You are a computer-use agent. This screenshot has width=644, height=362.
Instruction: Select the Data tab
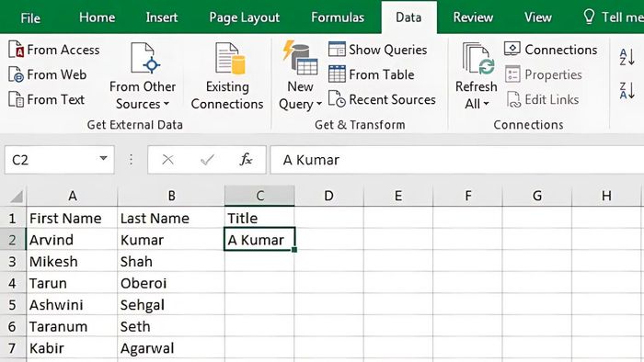click(408, 17)
